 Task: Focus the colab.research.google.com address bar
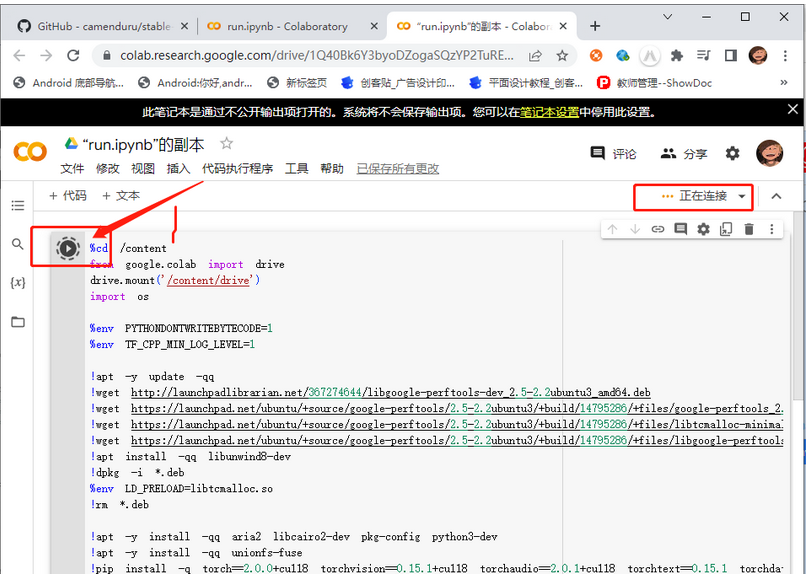click(x=316, y=56)
